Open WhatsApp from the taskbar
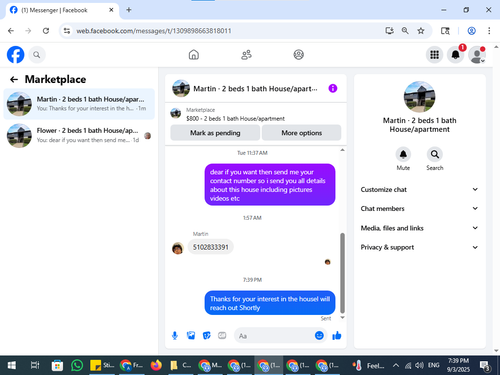 77,366
